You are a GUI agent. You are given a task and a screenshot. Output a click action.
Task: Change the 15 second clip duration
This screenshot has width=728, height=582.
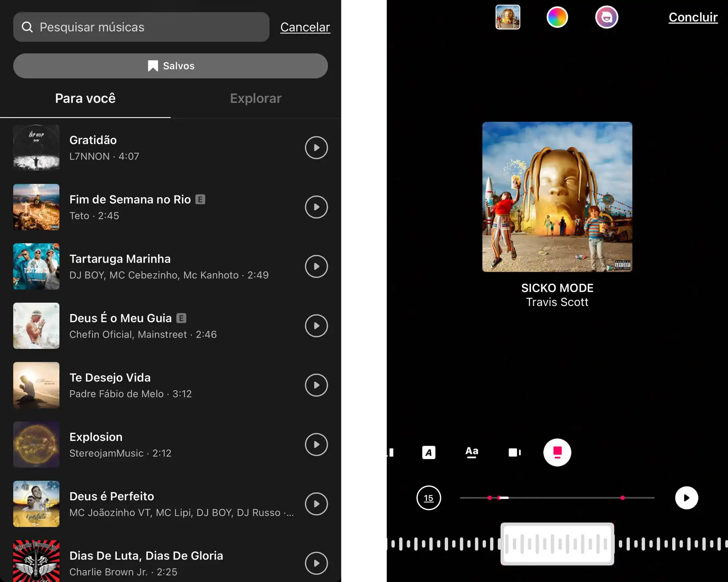tap(428, 498)
